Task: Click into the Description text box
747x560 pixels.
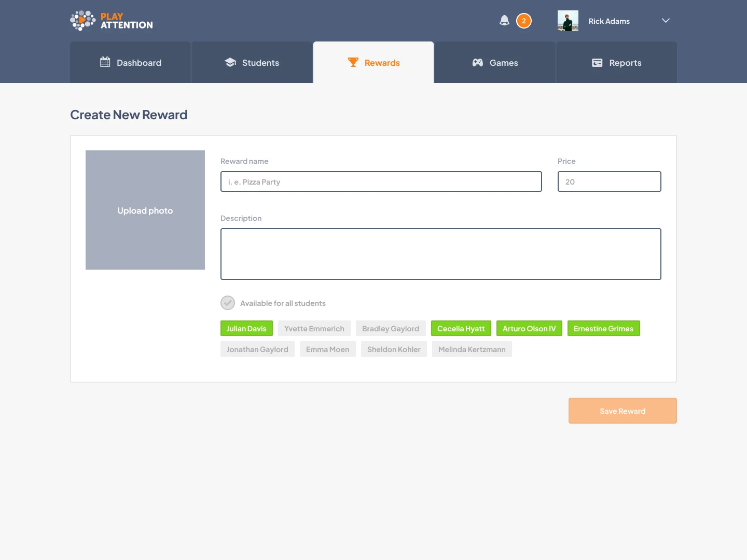Action: tap(441, 254)
